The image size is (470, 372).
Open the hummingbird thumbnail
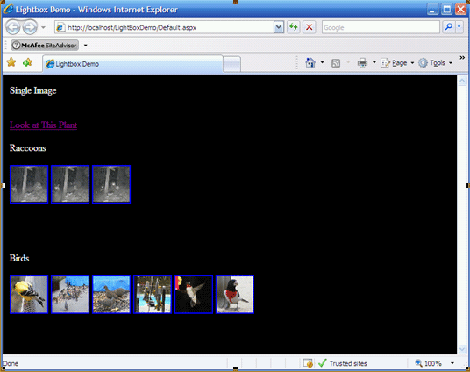pos(194,294)
